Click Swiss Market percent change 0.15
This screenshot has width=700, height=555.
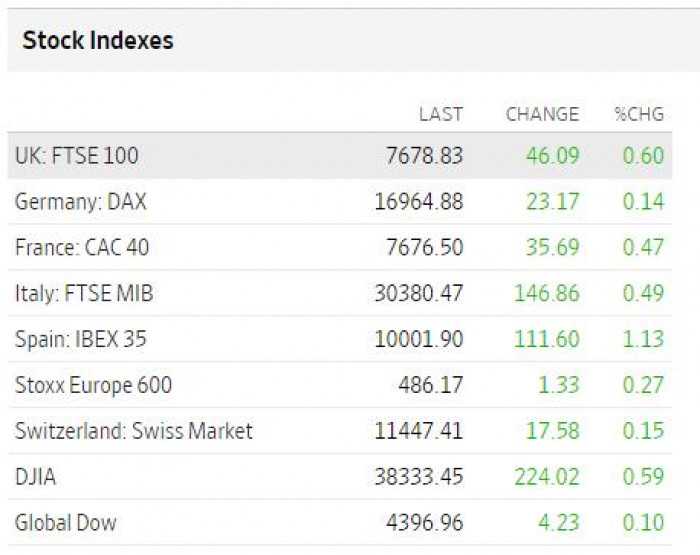643,431
